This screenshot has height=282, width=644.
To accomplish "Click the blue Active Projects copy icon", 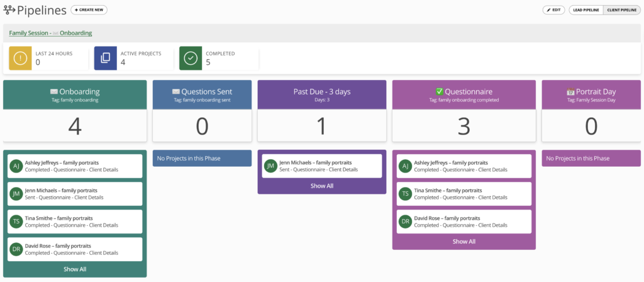I will coord(105,58).
